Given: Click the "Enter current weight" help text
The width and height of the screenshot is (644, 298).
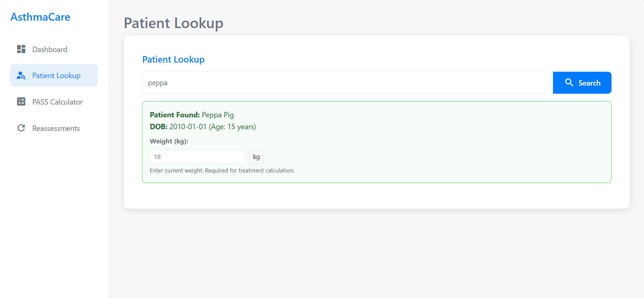Looking at the screenshot, I should point(222,171).
